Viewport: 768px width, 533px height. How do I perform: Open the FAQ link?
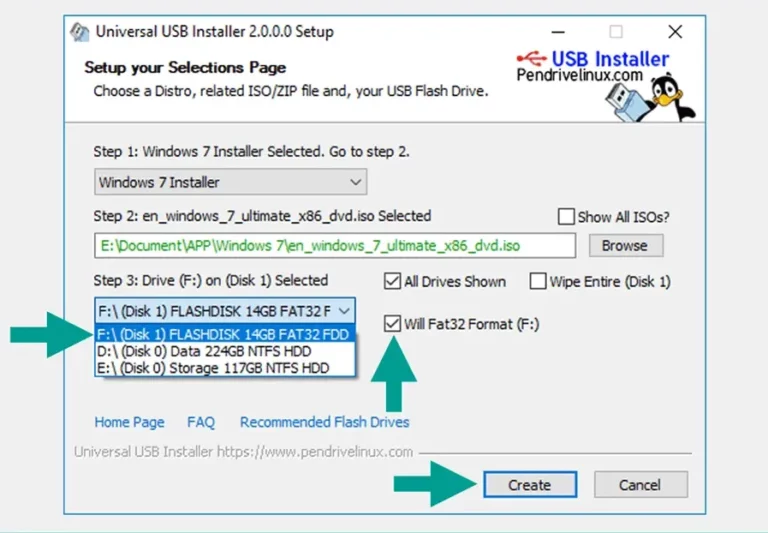[x=201, y=422]
